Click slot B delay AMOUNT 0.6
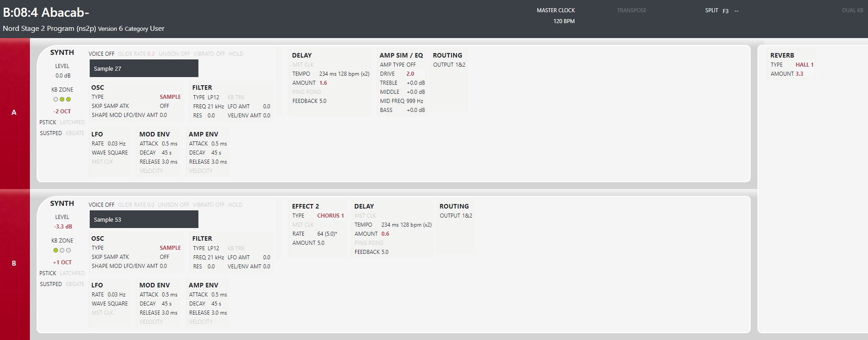Image resolution: width=868 pixels, height=340 pixels. tap(385, 234)
